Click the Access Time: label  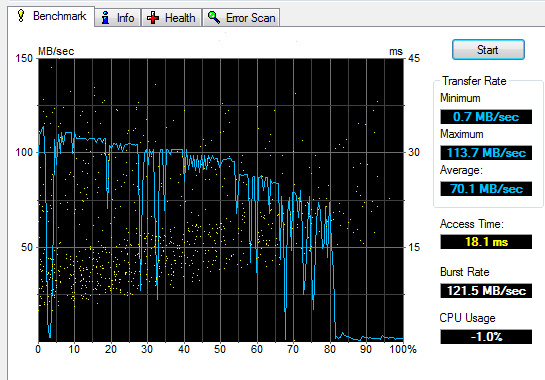(472, 224)
